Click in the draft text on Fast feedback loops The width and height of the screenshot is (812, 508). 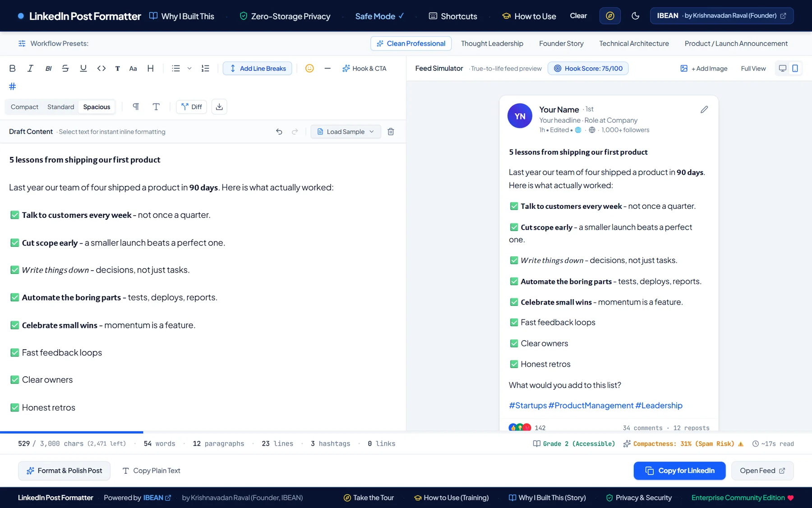[x=62, y=353]
